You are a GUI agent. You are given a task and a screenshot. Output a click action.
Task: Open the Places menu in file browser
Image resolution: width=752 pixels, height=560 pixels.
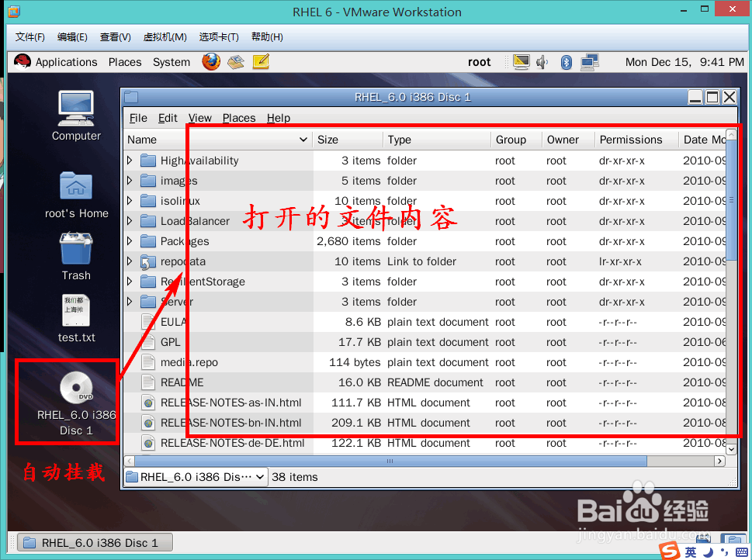click(x=239, y=118)
